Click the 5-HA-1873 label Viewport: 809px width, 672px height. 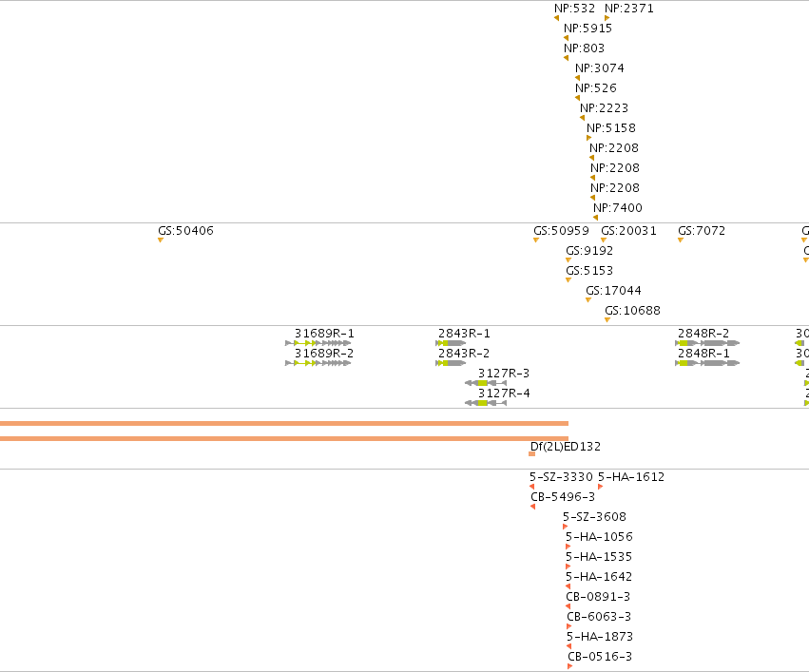[x=600, y=637]
